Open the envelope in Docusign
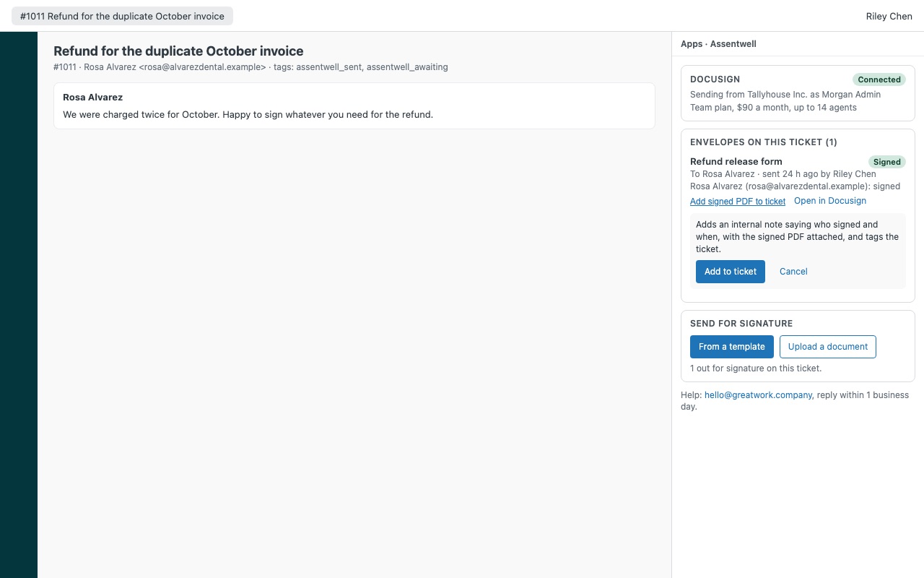924x578 pixels. click(x=830, y=201)
